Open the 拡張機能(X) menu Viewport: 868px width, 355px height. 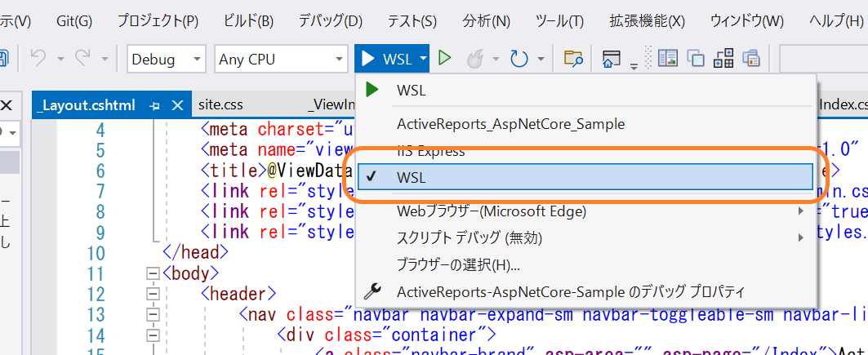tap(648, 21)
